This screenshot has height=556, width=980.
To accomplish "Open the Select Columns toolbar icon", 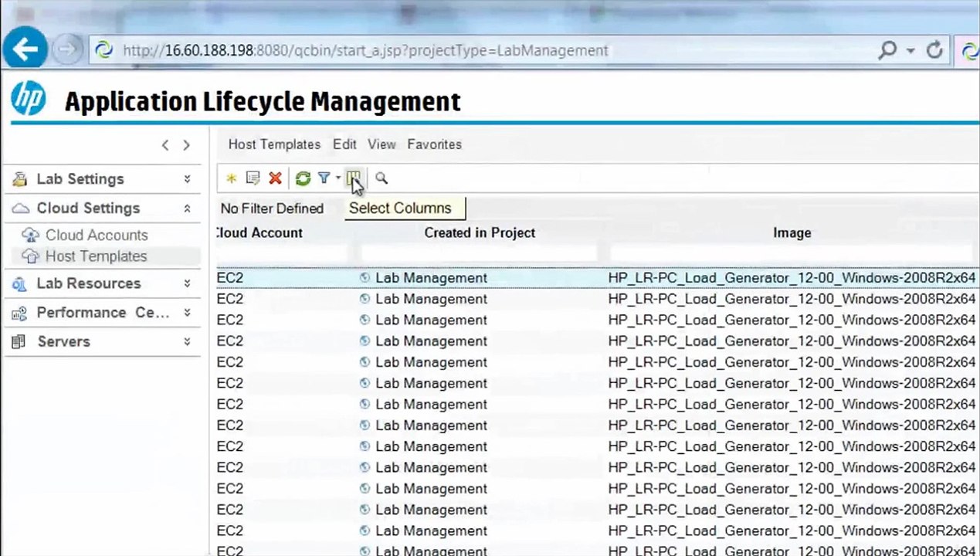I will (x=353, y=178).
